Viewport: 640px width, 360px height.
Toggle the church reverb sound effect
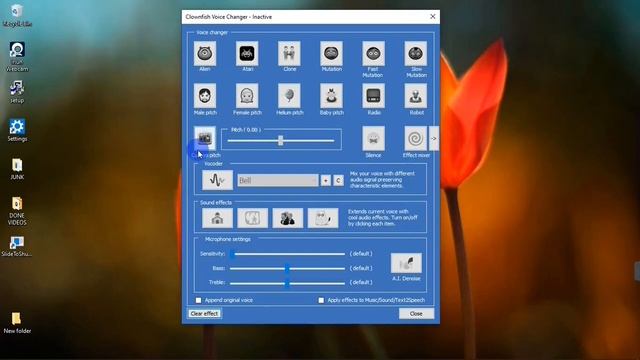pyautogui.click(x=218, y=218)
